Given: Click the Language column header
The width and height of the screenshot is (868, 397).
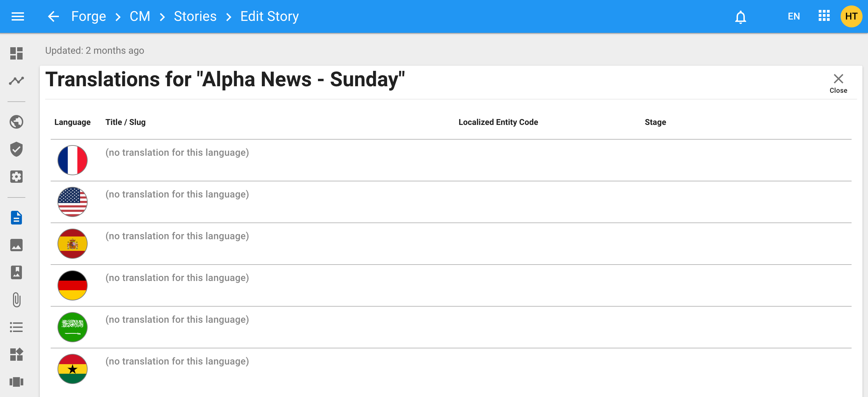Looking at the screenshot, I should point(73,122).
